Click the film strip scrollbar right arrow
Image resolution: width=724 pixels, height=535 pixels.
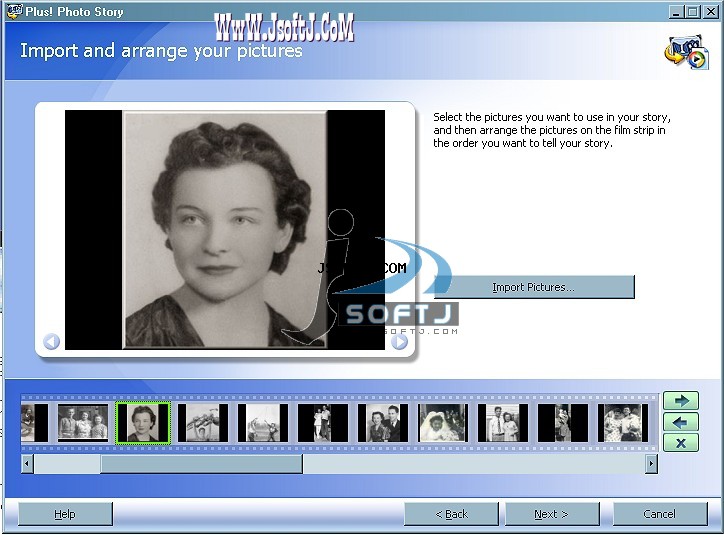click(x=651, y=463)
